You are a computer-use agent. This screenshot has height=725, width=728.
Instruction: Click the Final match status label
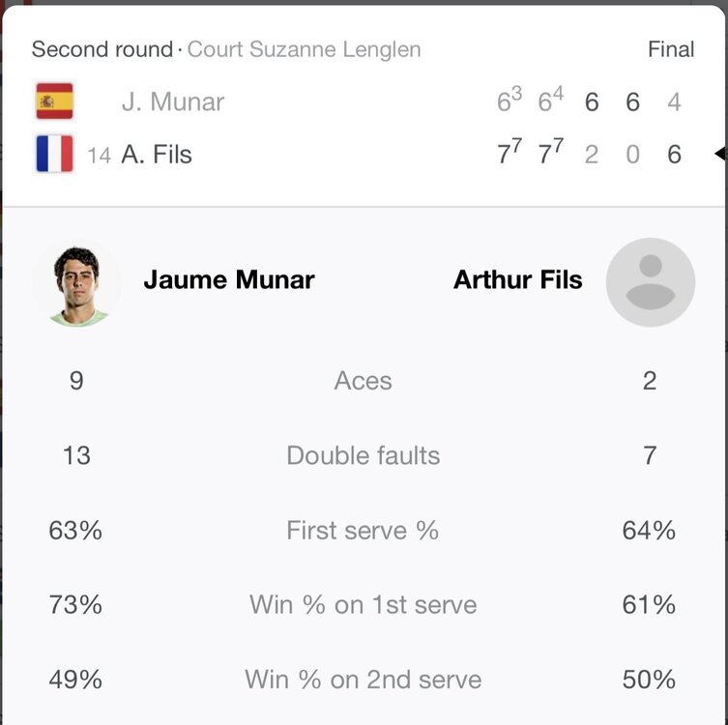coord(671,49)
